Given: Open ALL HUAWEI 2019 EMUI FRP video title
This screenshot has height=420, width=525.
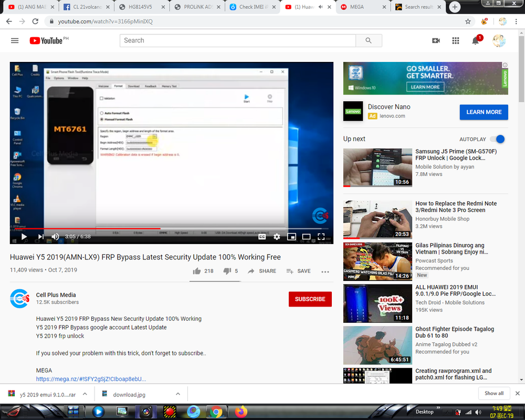Looking at the screenshot, I should [455, 290].
